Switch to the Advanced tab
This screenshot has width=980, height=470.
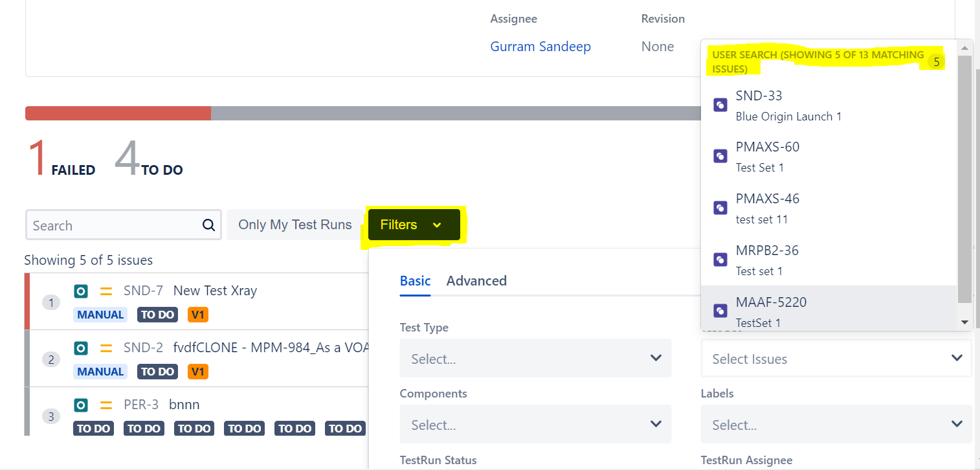pos(476,280)
